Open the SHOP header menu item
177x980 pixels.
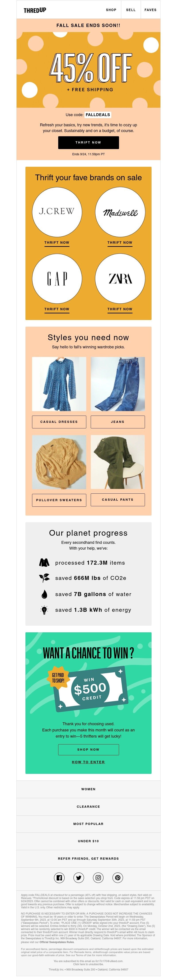(x=111, y=10)
